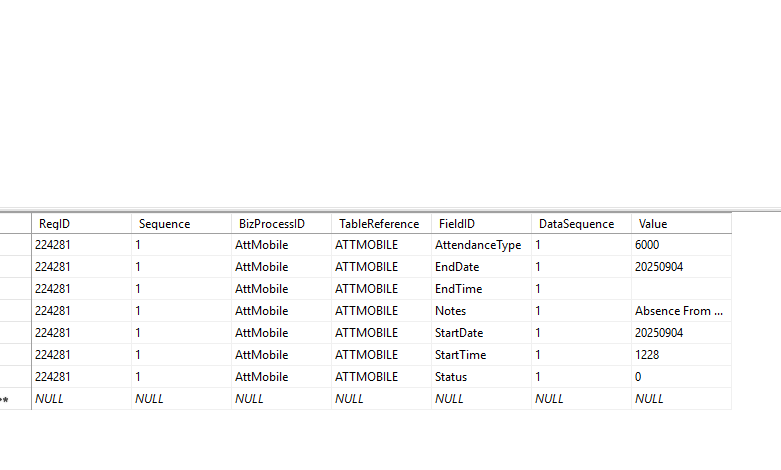Click the Sequence column header
Image resolution: width=781 pixels, height=470 pixels.
[164, 224]
